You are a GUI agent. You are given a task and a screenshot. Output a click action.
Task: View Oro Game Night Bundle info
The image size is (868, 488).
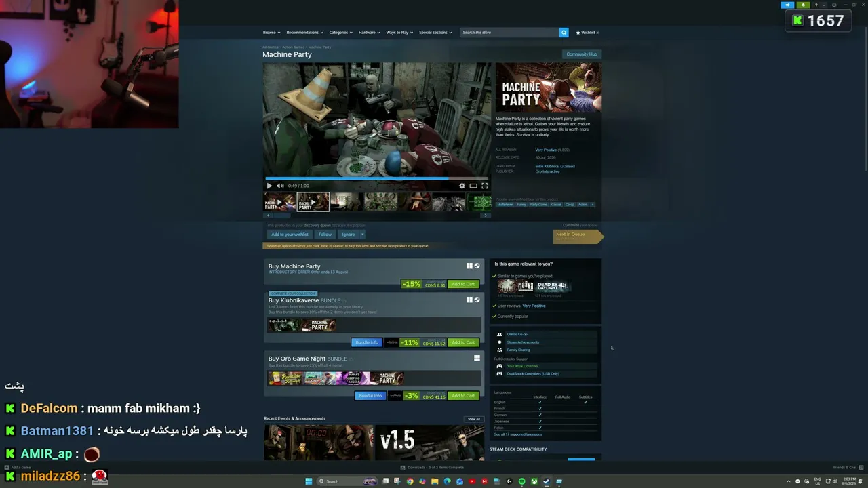370,396
